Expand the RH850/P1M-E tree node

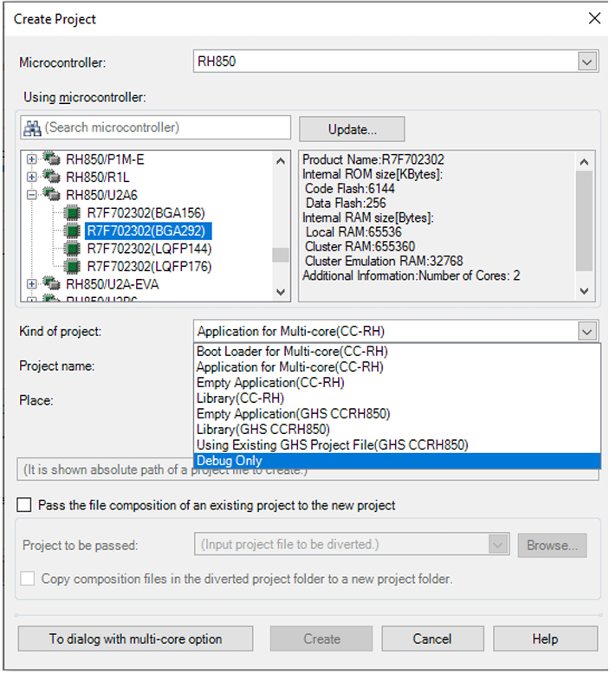(32, 159)
